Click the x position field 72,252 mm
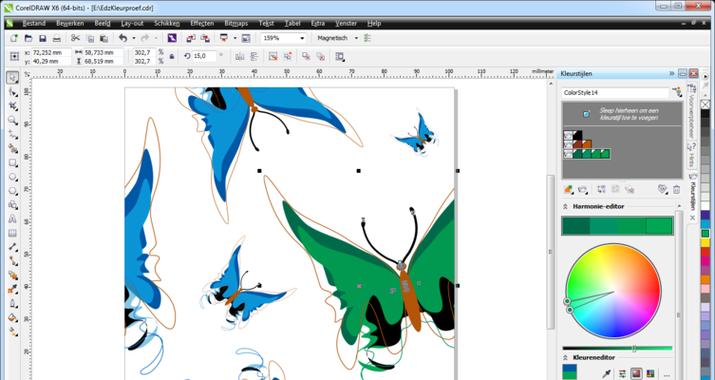This screenshot has width=715, height=380. click(x=51, y=52)
